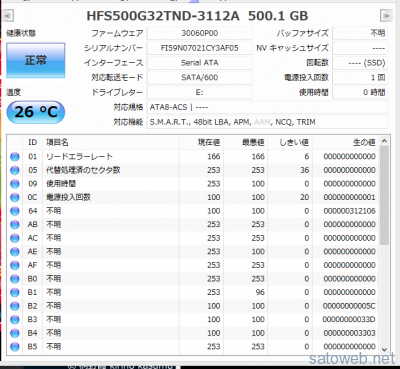
Task: Click blue status icon for ID 64
Action: [15, 211]
